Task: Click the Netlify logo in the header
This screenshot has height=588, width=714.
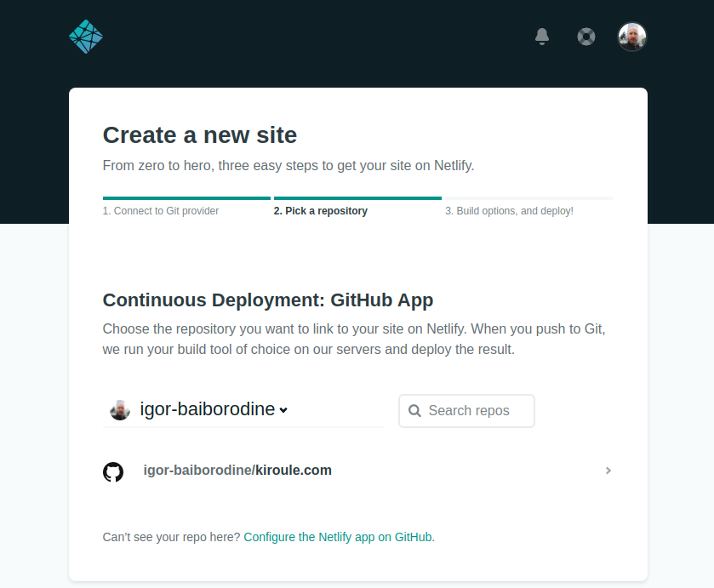Action: pyautogui.click(x=86, y=37)
